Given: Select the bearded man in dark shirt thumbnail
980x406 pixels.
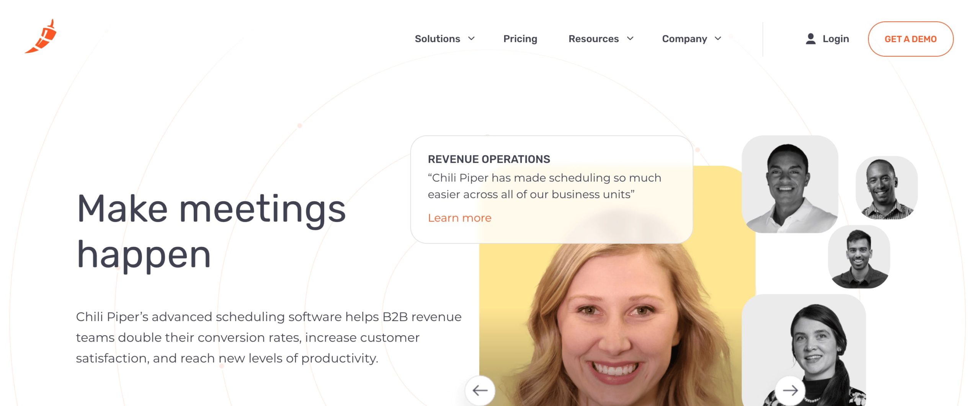Looking at the screenshot, I should 859,257.
